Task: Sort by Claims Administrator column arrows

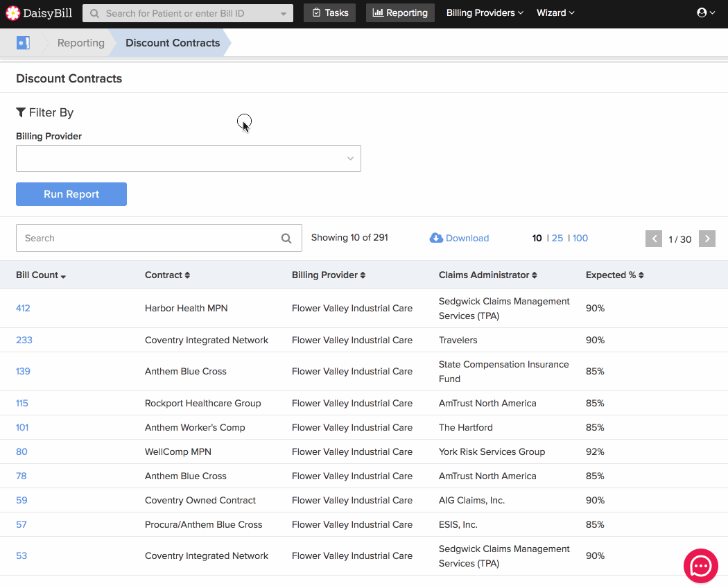Action: coord(535,275)
